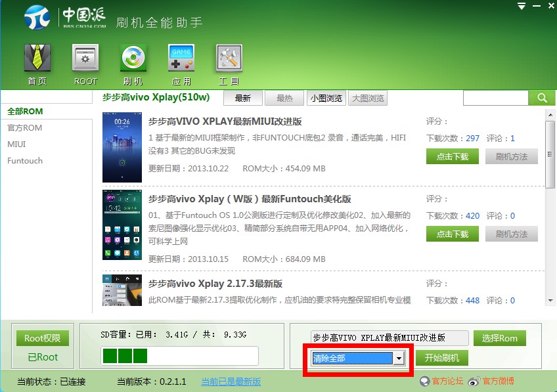This screenshot has height=392, width=557.
Task: Select 官方ROM in sidebar
Action: point(25,128)
